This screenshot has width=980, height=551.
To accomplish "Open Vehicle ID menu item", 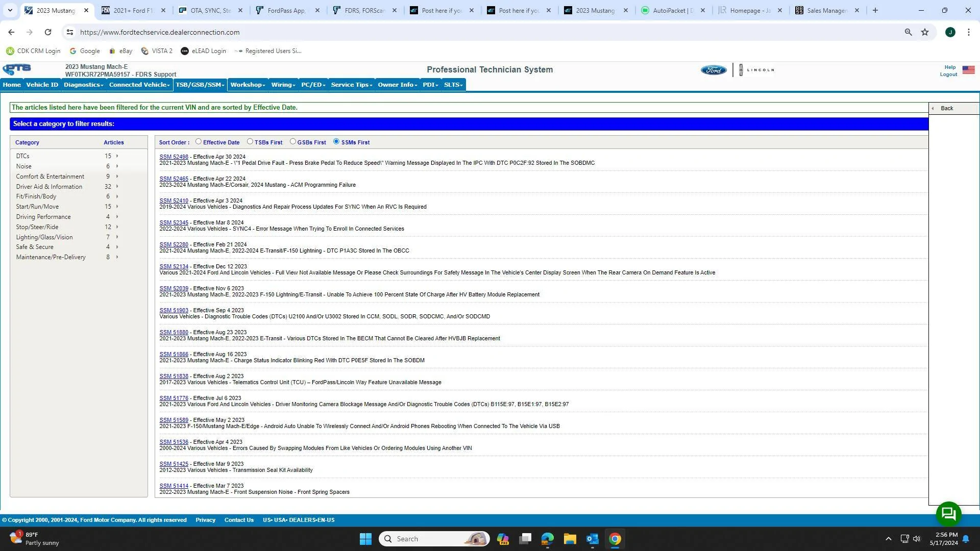I will (42, 85).
